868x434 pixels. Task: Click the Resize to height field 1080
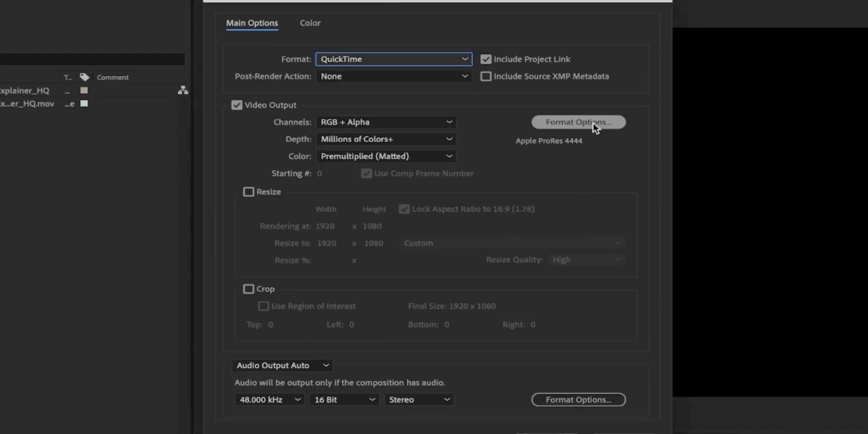coord(373,243)
